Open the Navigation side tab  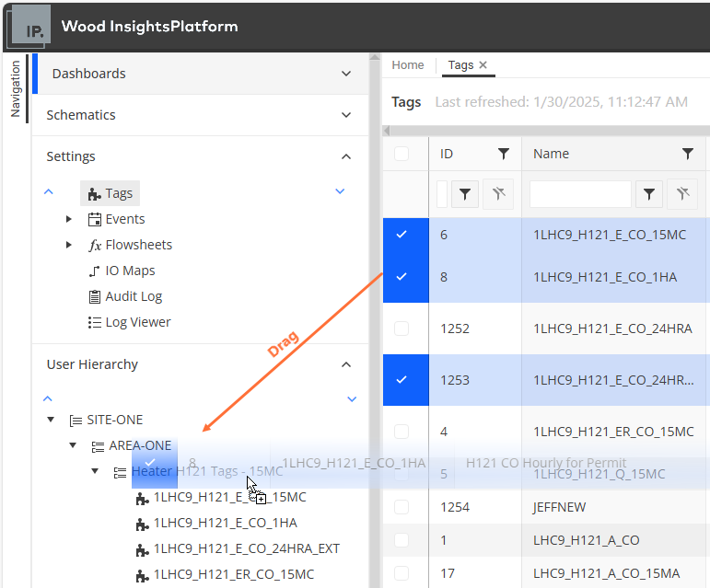[x=16, y=89]
